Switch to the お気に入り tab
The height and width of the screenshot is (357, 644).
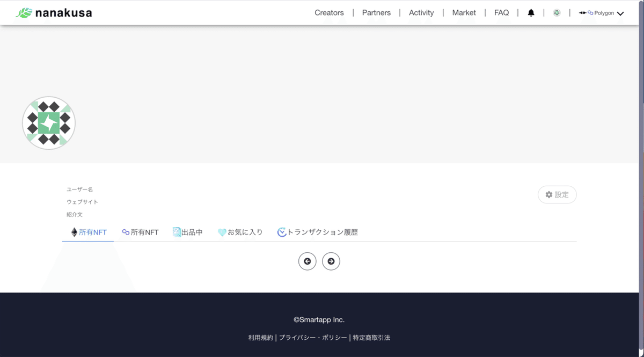click(x=240, y=231)
